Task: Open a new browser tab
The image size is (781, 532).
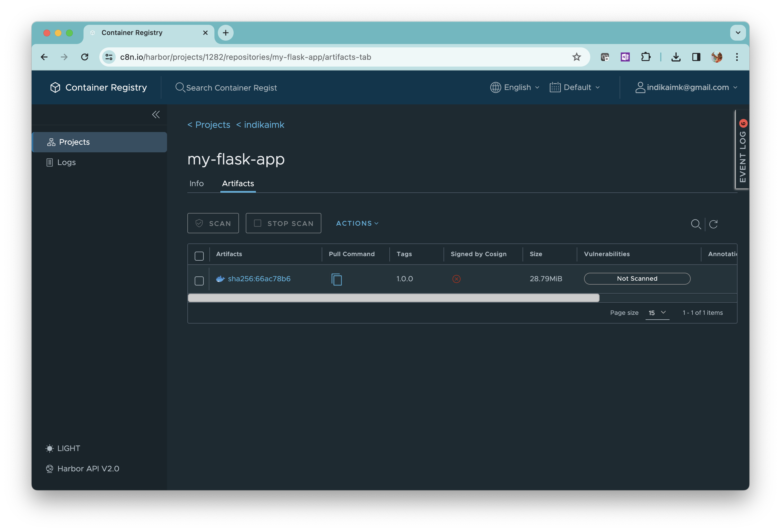Action: click(x=225, y=33)
